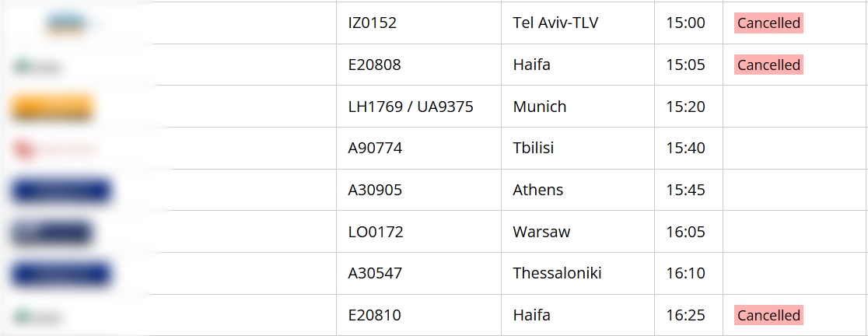Select blue airline logo for Thessaloniki flight
The image size is (868, 336).
pyautogui.click(x=61, y=274)
